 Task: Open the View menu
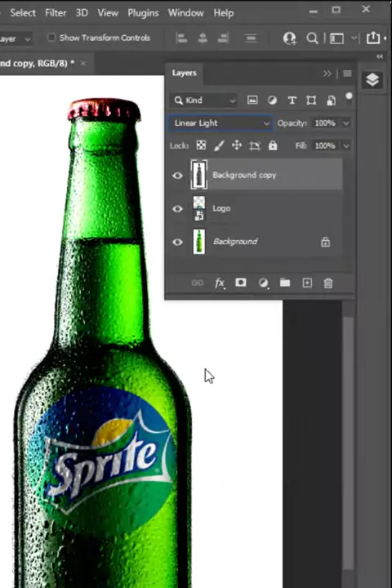[x=108, y=13]
